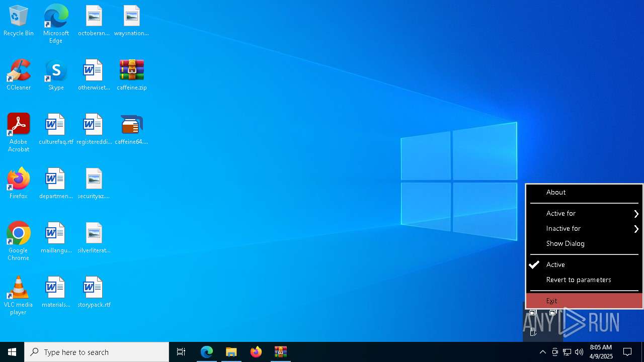This screenshot has height=362, width=644.
Task: Select the materials Word document icon
Action: [56, 293]
